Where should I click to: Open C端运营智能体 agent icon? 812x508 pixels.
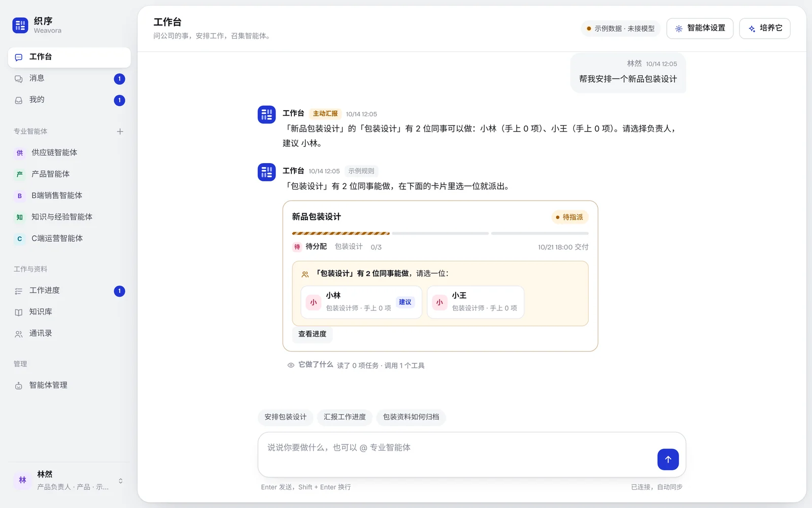[x=20, y=238]
